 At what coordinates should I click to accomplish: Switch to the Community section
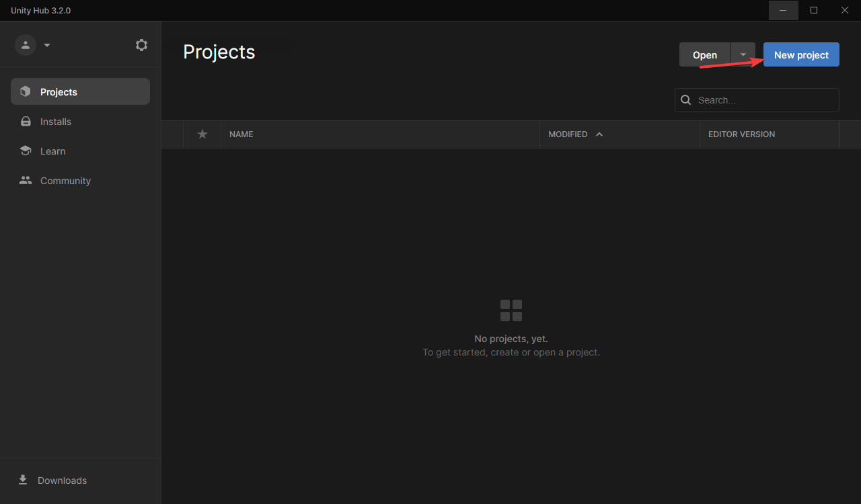click(x=80, y=181)
